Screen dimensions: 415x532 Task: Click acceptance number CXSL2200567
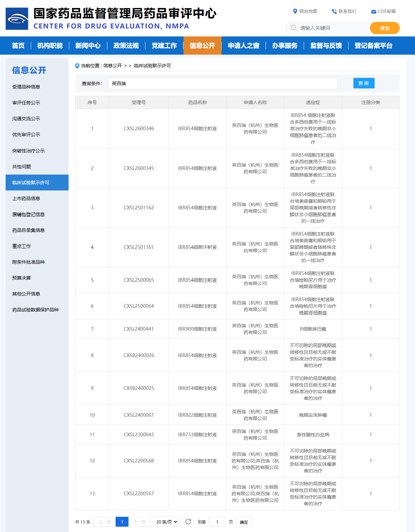[139, 494]
